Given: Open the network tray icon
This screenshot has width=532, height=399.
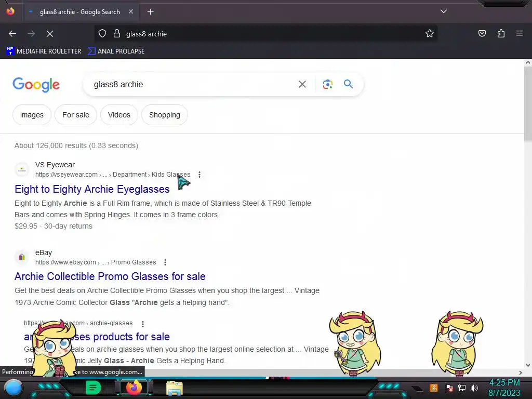Looking at the screenshot, I should [462, 388].
